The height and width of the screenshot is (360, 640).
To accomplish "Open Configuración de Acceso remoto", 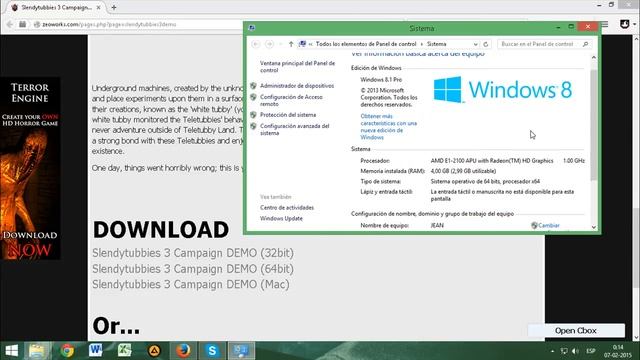I will pyautogui.click(x=291, y=100).
